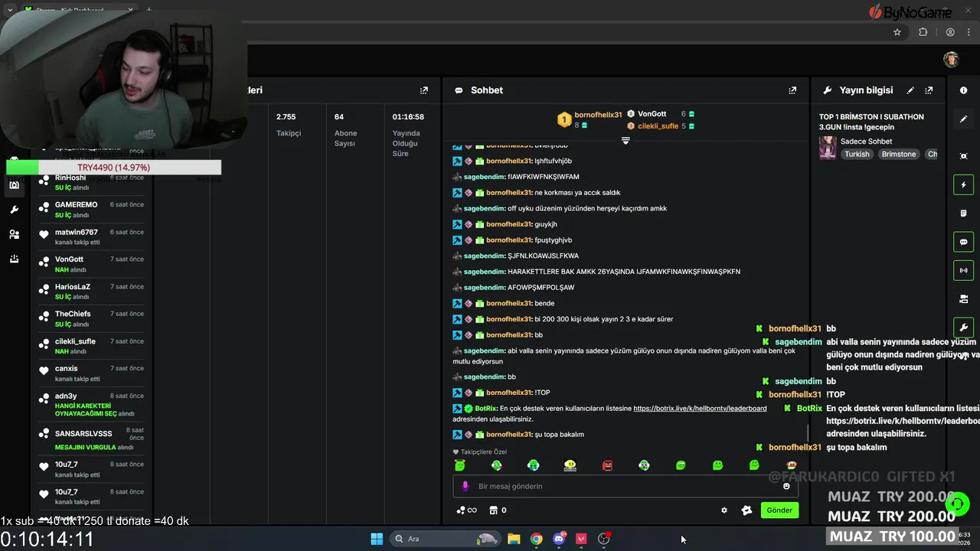Select the canxis follow activity entry

92,373
